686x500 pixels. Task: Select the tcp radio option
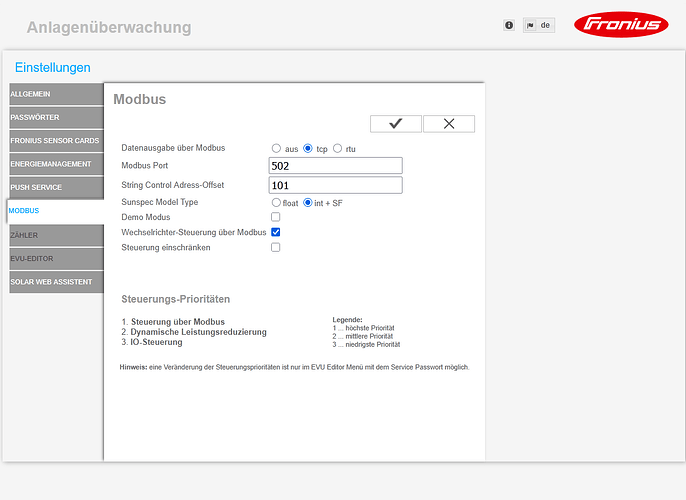coord(308,148)
